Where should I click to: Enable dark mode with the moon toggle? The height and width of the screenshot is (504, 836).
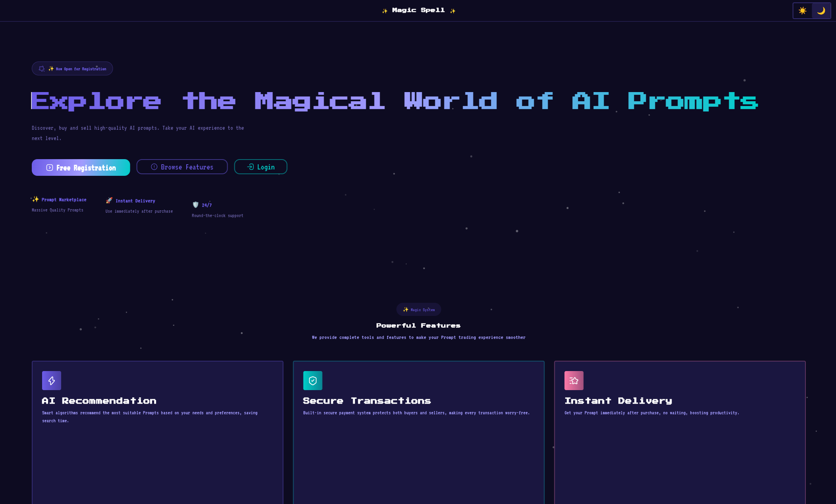pos(821,10)
